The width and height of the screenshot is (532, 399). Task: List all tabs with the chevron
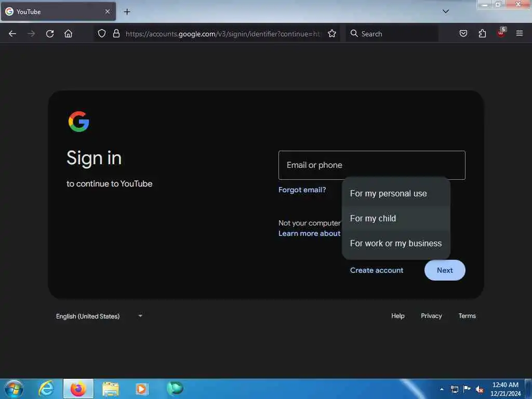(446, 11)
